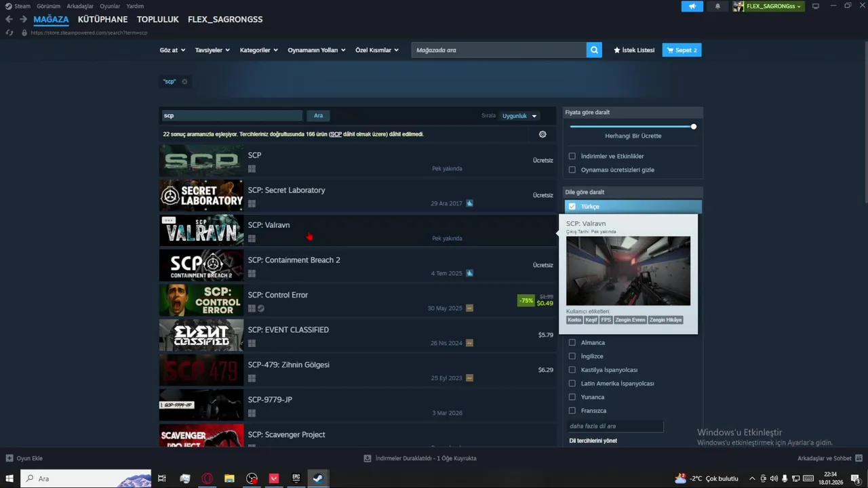
Task: Expand the Özel Kısımlar dropdown
Action: (x=378, y=50)
